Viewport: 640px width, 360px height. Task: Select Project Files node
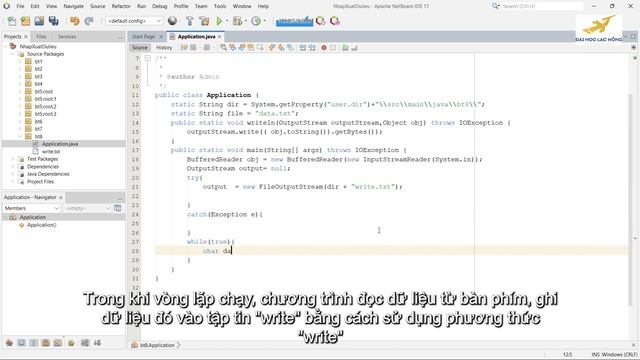(x=40, y=182)
